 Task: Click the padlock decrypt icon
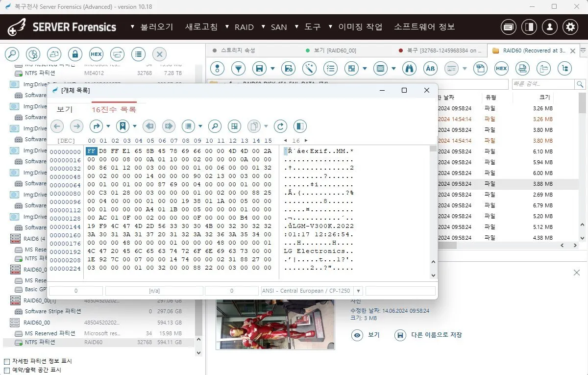pyautogui.click(x=75, y=54)
